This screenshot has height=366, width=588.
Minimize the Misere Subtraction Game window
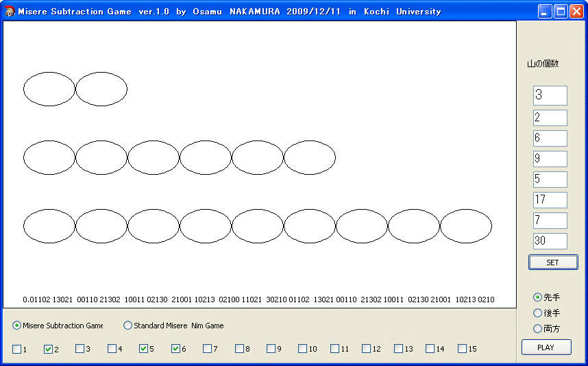[x=545, y=11]
